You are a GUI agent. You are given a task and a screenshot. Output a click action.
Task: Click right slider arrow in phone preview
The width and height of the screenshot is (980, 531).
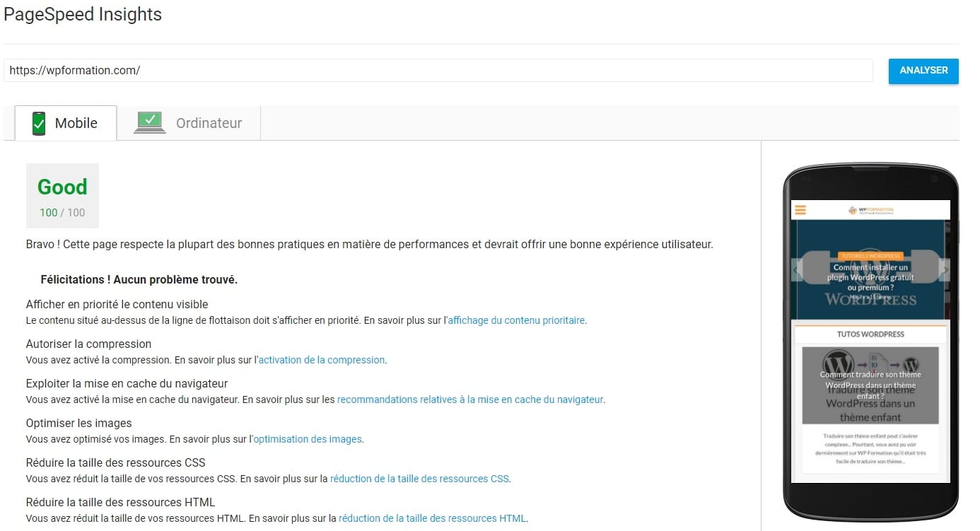[x=945, y=269]
